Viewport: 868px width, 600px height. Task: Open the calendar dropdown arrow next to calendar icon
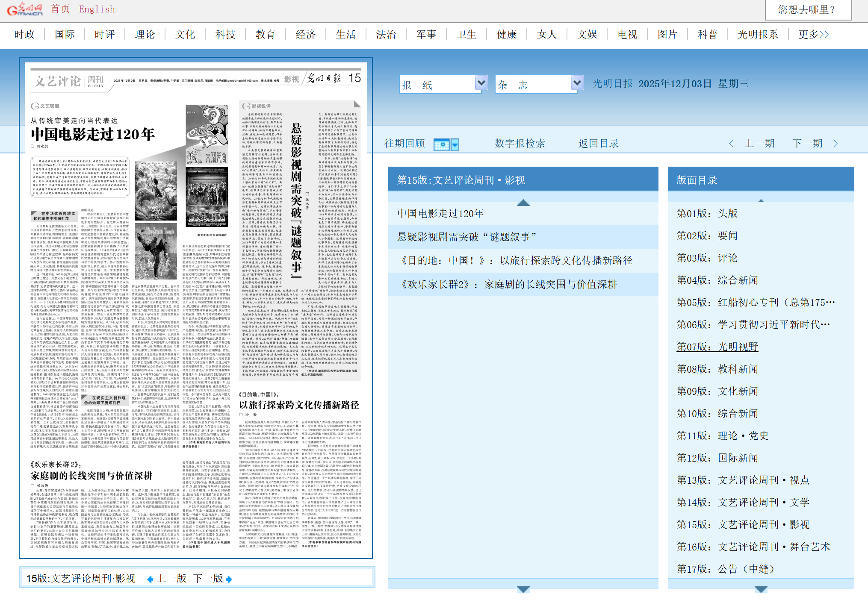click(x=454, y=144)
